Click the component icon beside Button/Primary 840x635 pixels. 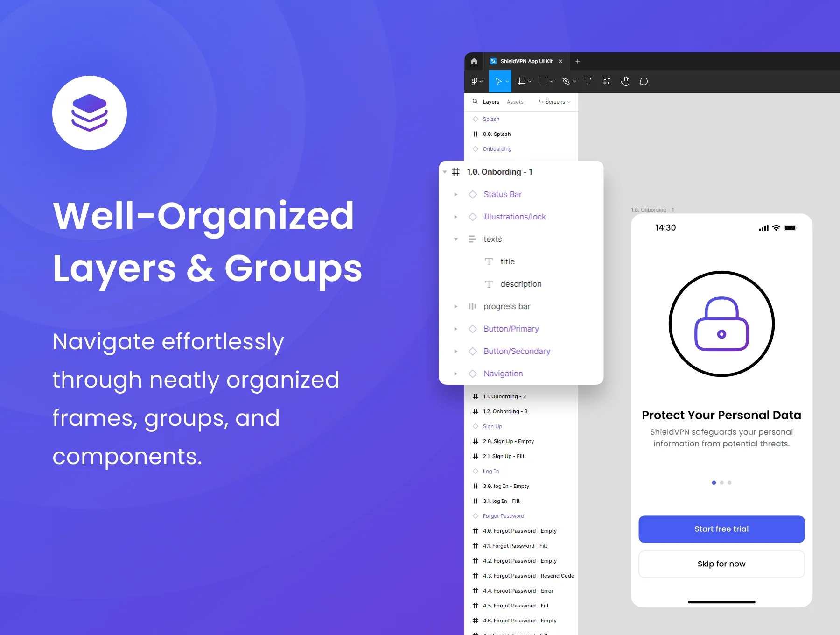(x=473, y=329)
